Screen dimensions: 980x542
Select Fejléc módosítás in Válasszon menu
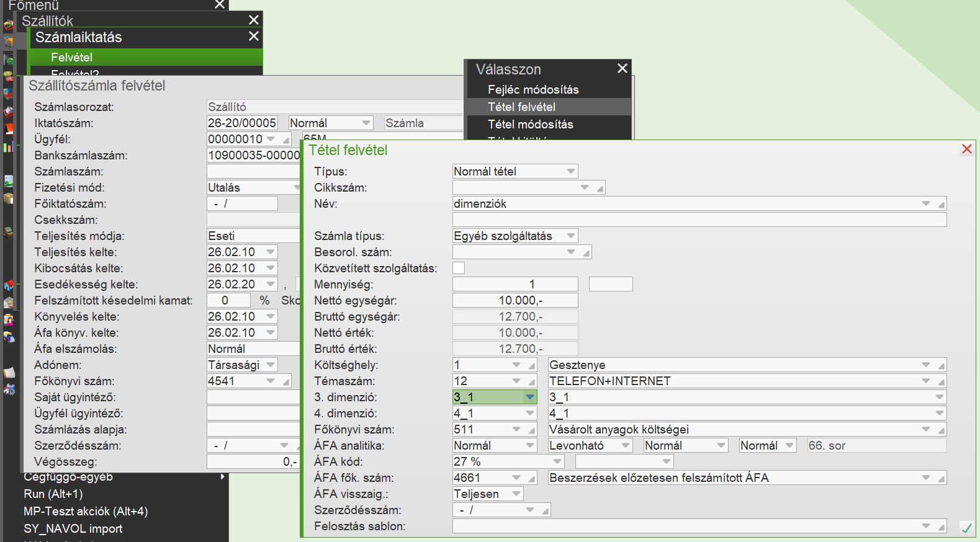[533, 89]
